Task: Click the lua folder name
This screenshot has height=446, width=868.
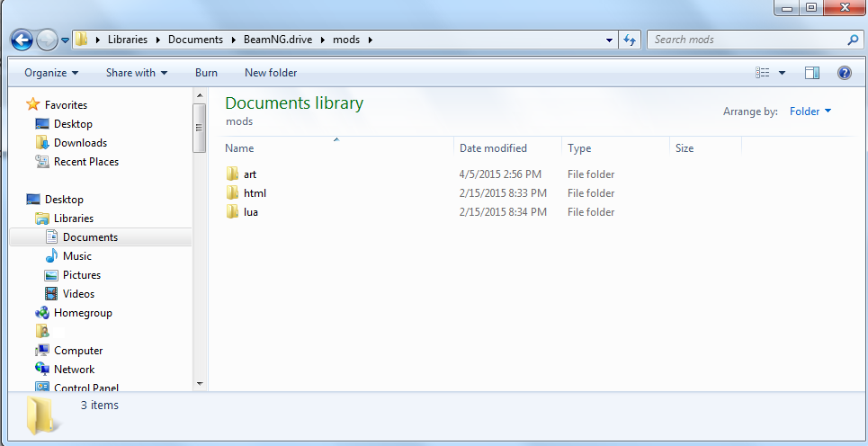Action: (x=251, y=212)
